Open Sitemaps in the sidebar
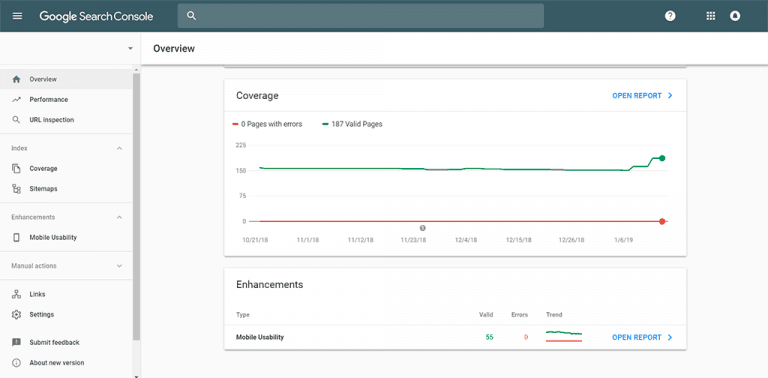Screen dimensions: 768x378 [66, 189]
